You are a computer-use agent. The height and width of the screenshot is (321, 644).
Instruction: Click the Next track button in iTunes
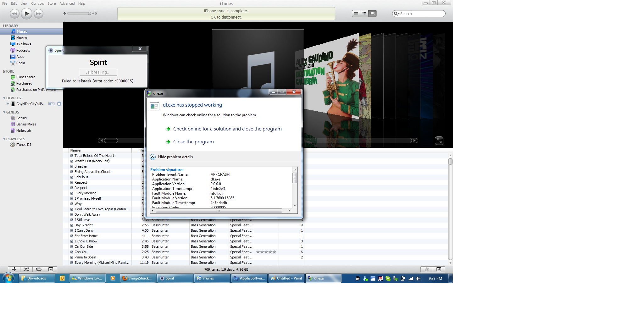(38, 14)
